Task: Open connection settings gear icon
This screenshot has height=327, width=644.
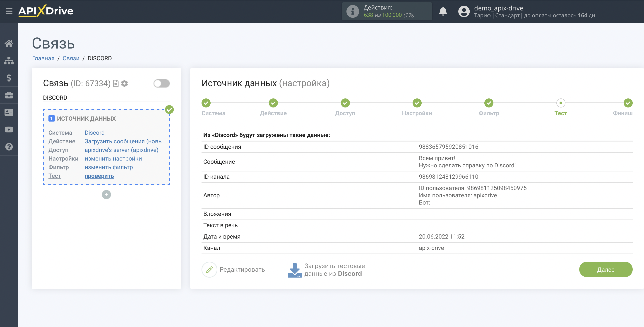Action: coord(125,83)
